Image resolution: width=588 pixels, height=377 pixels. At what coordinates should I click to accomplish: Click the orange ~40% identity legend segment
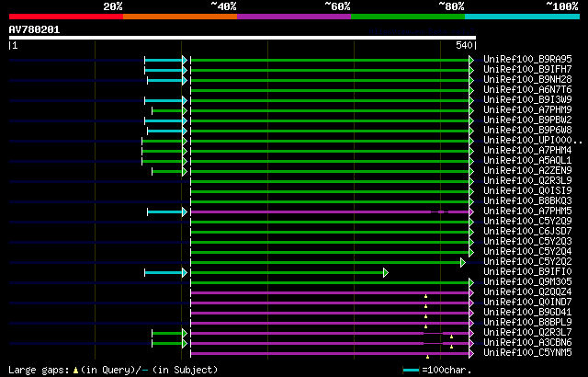point(180,17)
